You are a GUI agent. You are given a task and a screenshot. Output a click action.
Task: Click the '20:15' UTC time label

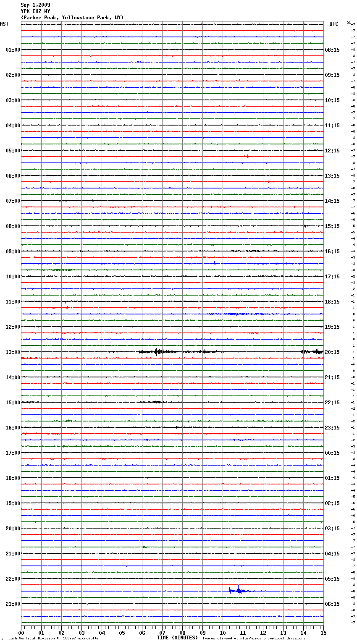point(332,352)
